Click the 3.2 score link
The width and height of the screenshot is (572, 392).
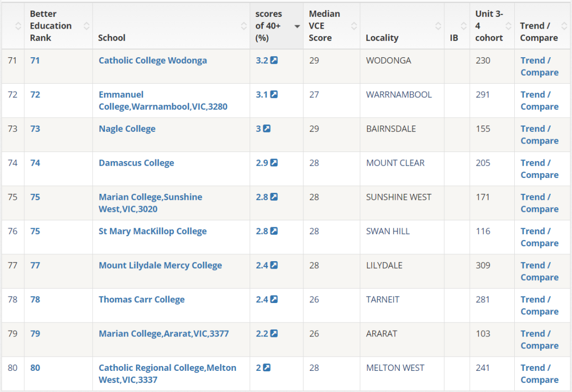262,60
